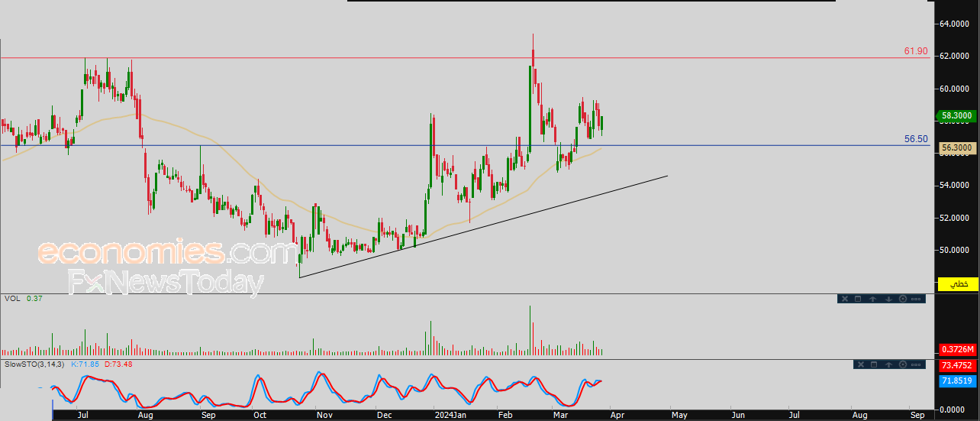Open VOL indicator settings gear
Screen dimensions: 980x421
(x=903, y=299)
